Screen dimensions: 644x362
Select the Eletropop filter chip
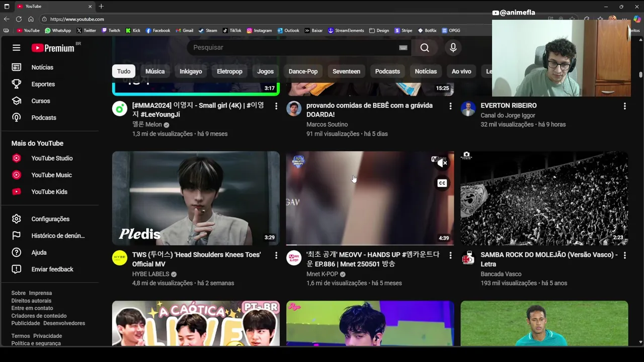[229, 71]
